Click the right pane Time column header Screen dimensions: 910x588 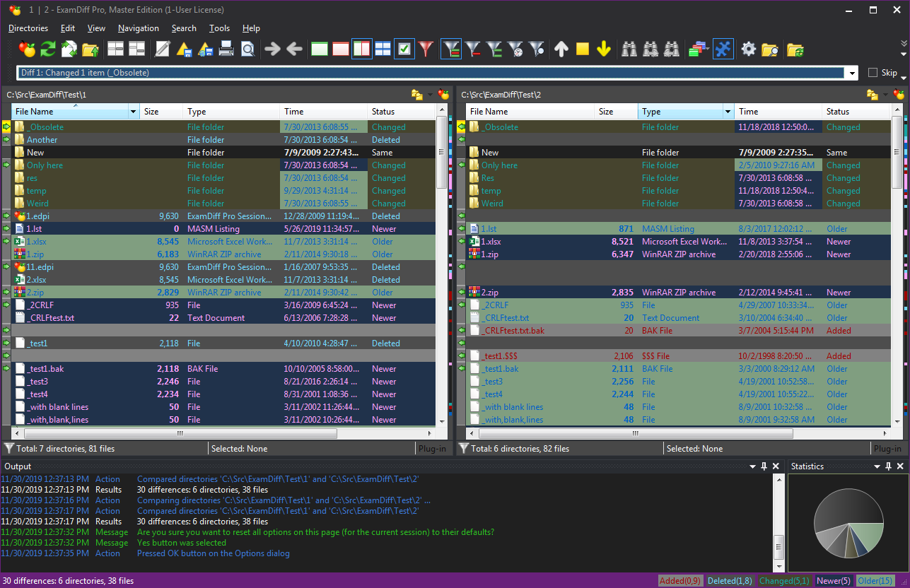778,112
